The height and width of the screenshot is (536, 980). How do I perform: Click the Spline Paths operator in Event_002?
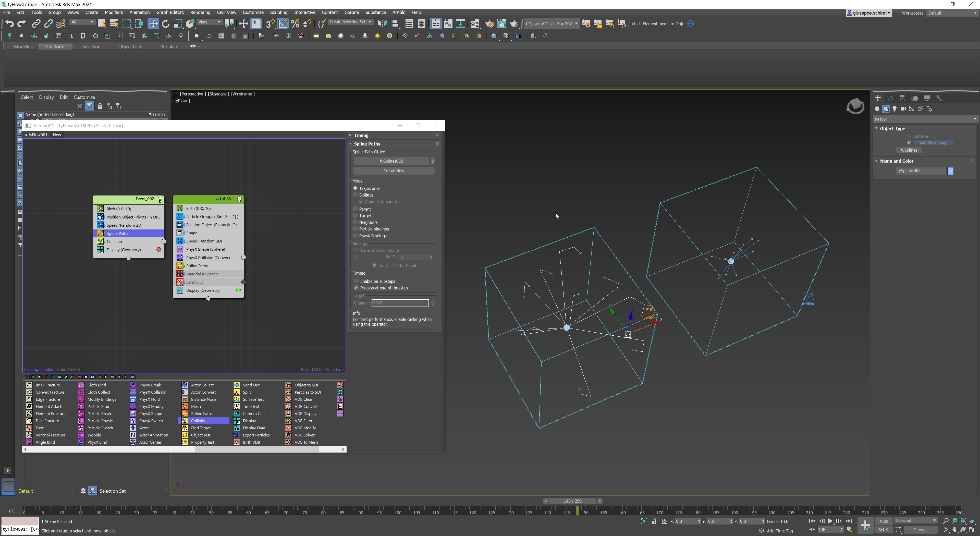click(x=117, y=233)
